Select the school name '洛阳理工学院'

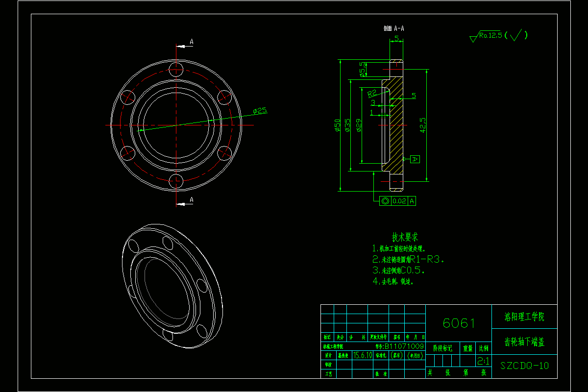click(524, 317)
